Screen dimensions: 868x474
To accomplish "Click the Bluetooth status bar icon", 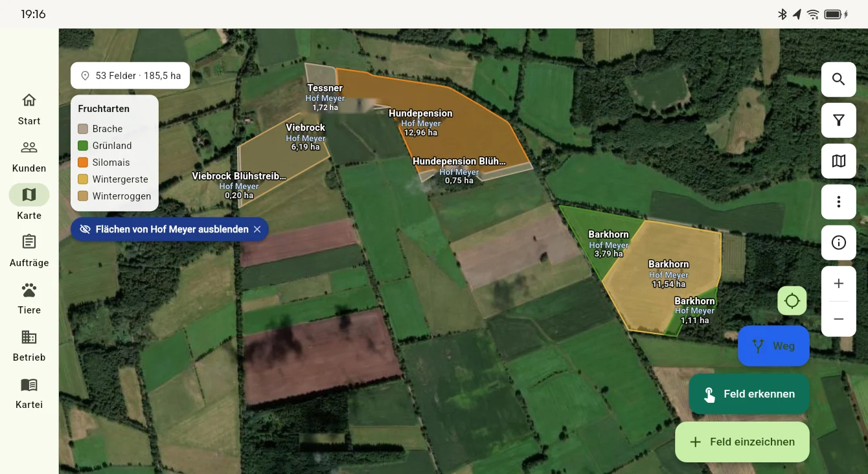I will tap(782, 14).
